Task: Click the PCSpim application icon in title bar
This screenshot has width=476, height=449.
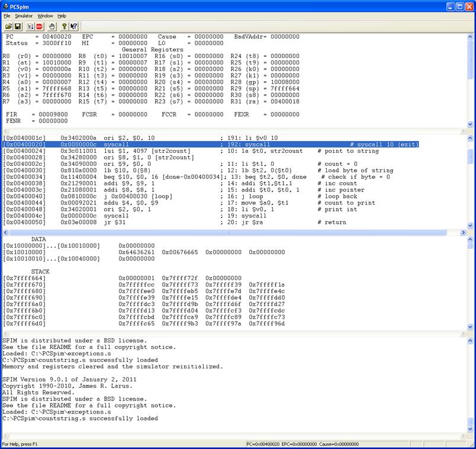Action: click(5, 7)
